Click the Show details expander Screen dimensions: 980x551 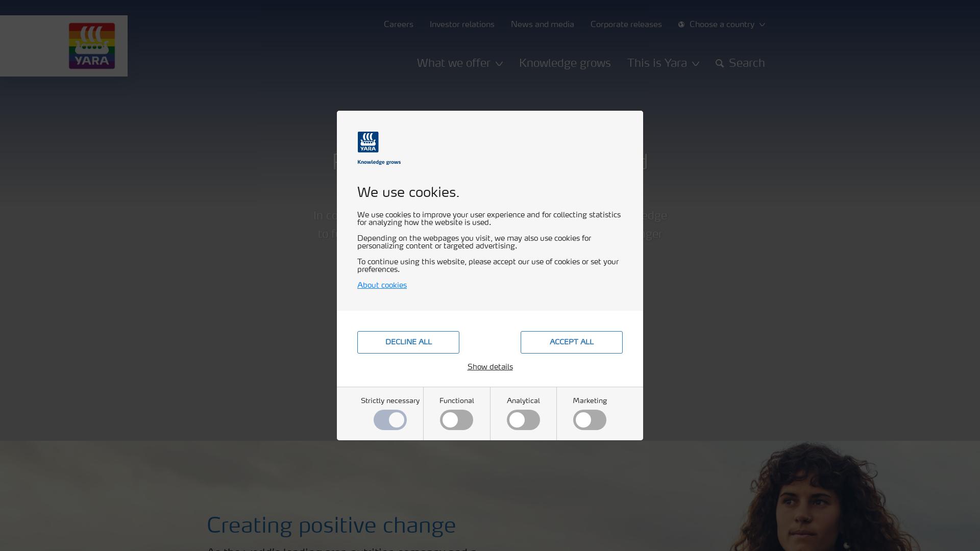[x=490, y=367]
